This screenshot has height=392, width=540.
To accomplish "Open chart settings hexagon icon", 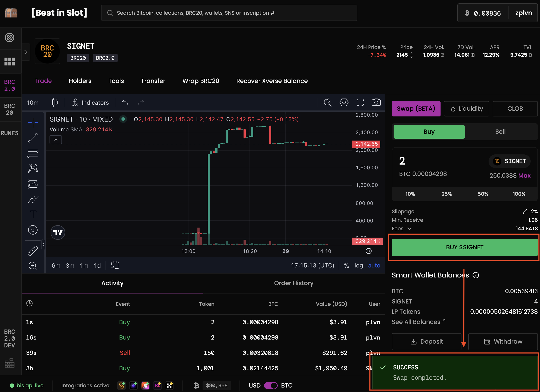I will click(x=344, y=103).
